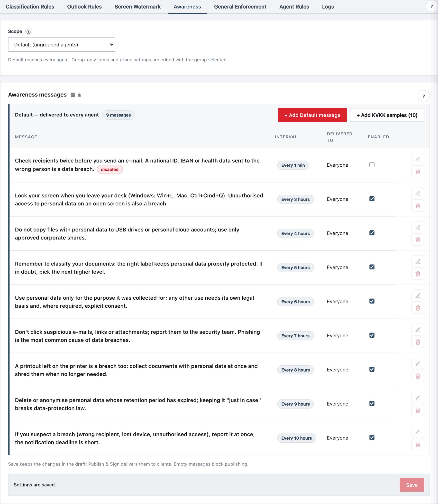Edit the USB drives message
438x504 pixels.
click(x=418, y=227)
